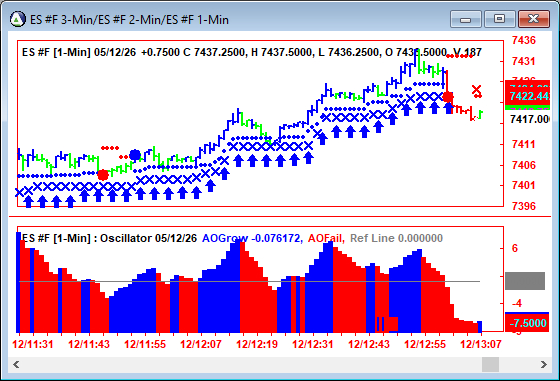Click the 7431 price axis label
This screenshot has height=381, width=560.
(524, 61)
